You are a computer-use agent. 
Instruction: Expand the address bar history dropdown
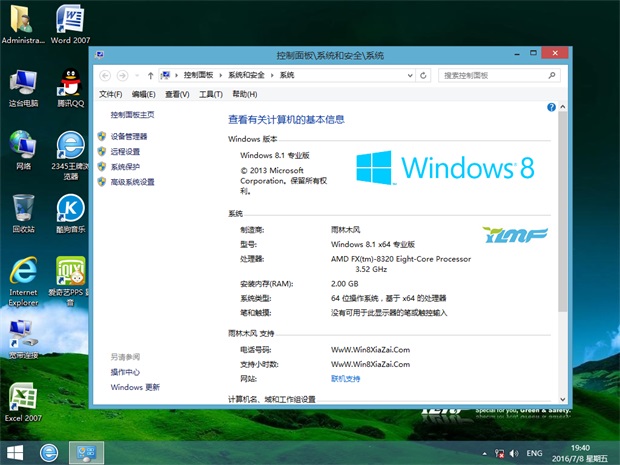pyautogui.click(x=408, y=75)
